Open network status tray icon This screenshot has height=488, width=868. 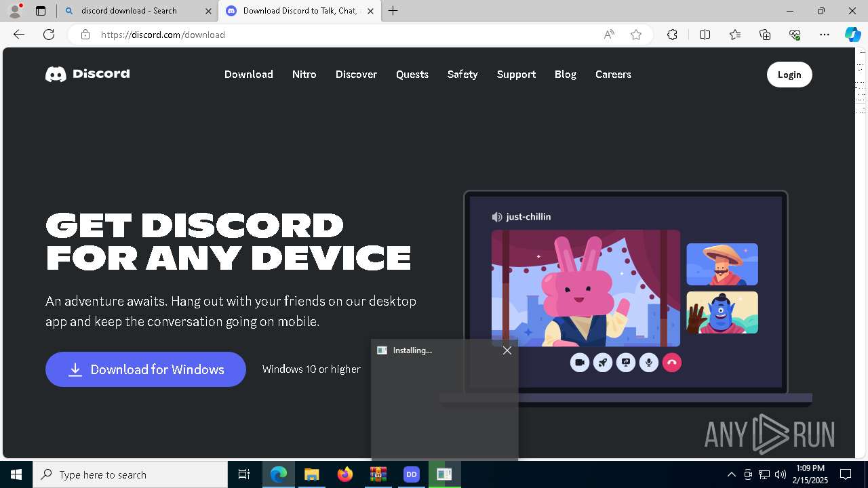tap(764, 474)
